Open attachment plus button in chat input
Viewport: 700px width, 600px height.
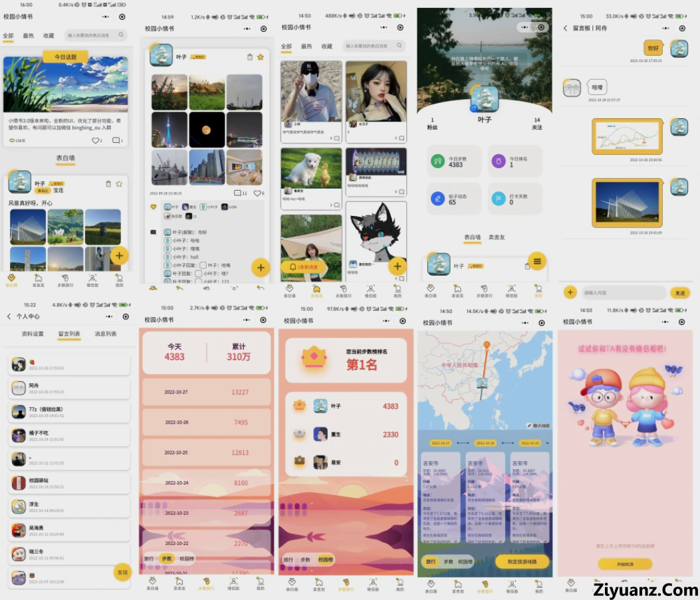pos(570,292)
